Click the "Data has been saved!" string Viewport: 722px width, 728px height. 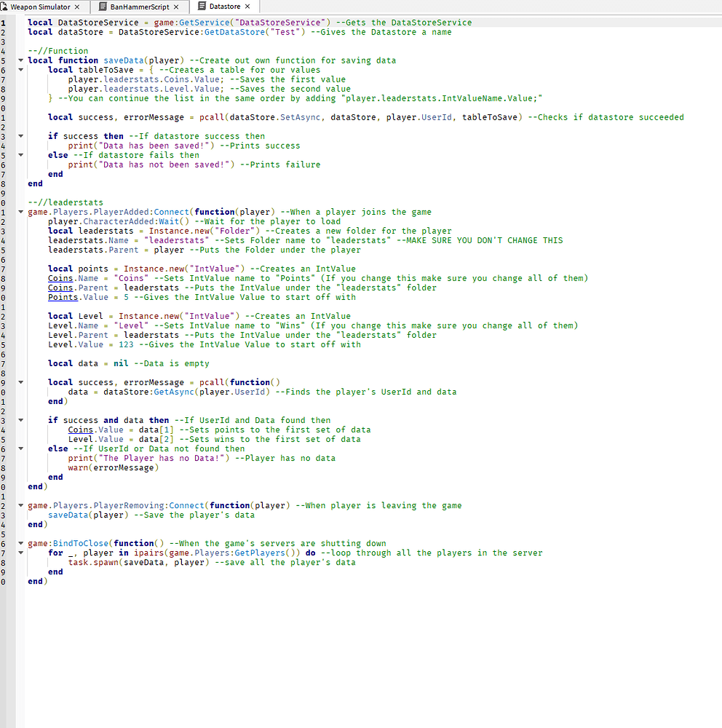[154, 146]
